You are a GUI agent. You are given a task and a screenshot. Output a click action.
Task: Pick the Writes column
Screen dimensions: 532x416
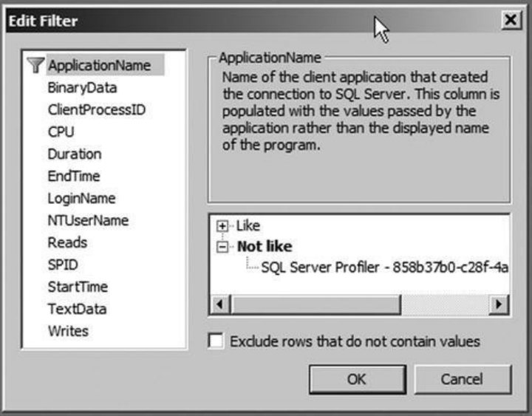pyautogui.click(x=68, y=331)
